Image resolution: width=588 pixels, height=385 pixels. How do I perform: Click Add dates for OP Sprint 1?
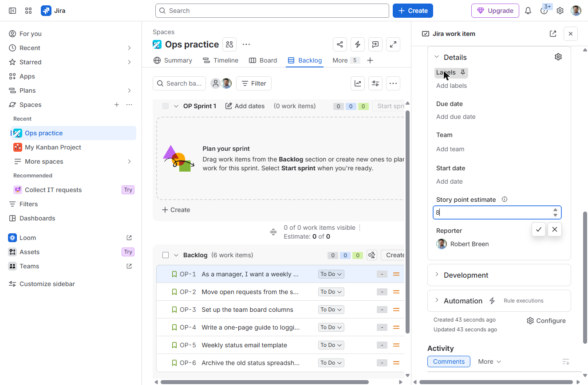click(x=245, y=106)
